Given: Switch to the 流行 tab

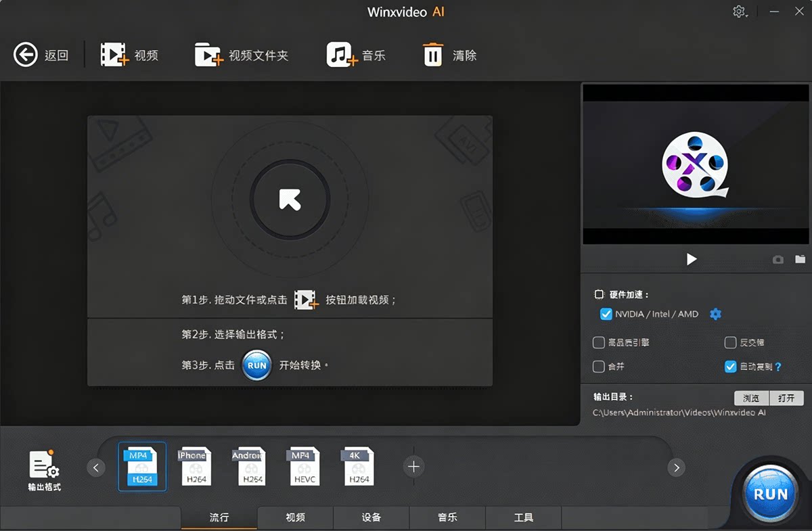Looking at the screenshot, I should (x=219, y=517).
